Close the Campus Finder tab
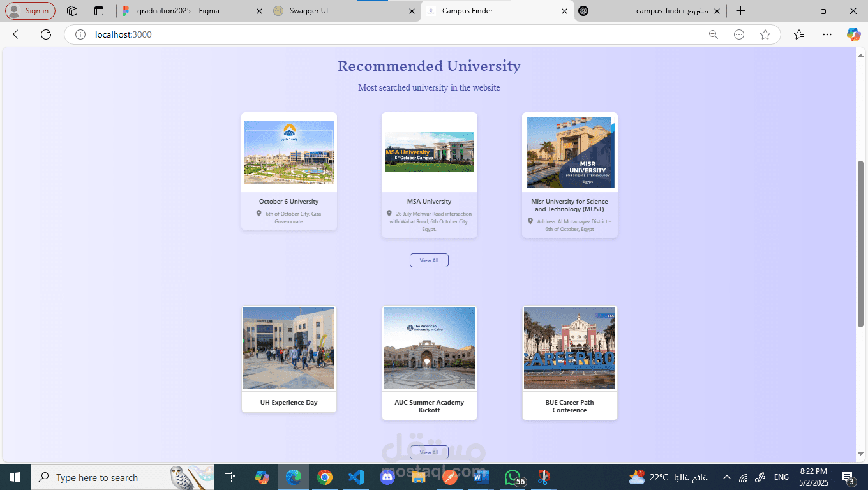 pyautogui.click(x=564, y=11)
